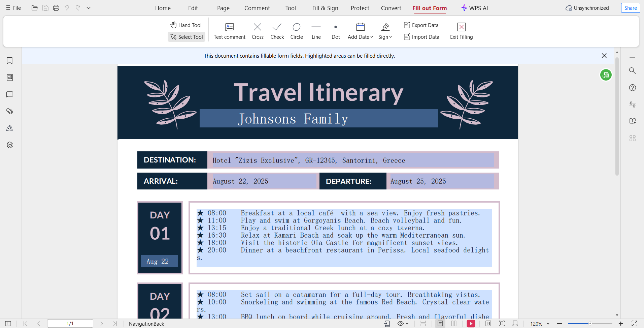This screenshot has height=328, width=644.
Task: Switch to the Convert tab
Action: coord(391,8)
